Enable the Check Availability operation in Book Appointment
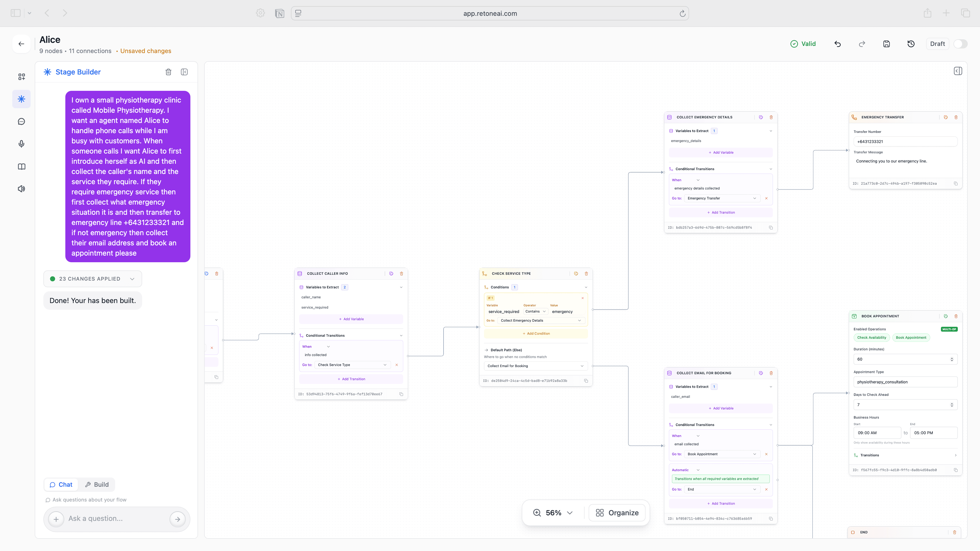Viewport: 980px width, 551px height. point(872,337)
